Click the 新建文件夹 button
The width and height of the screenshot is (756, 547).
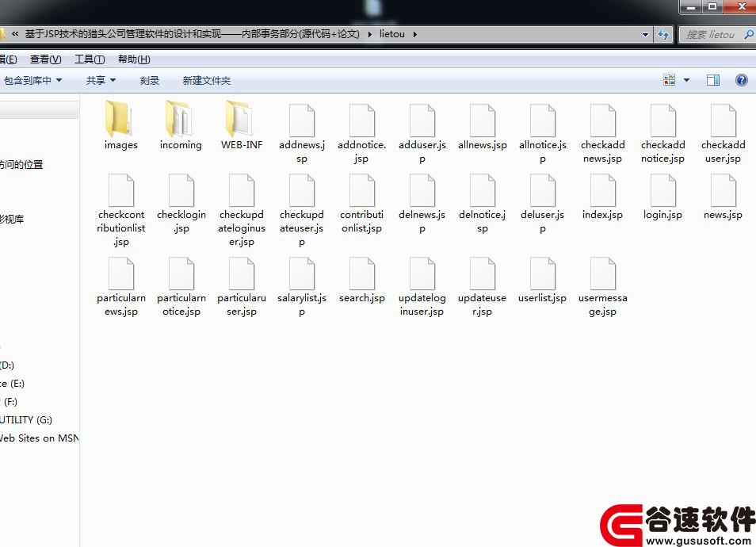click(x=207, y=81)
